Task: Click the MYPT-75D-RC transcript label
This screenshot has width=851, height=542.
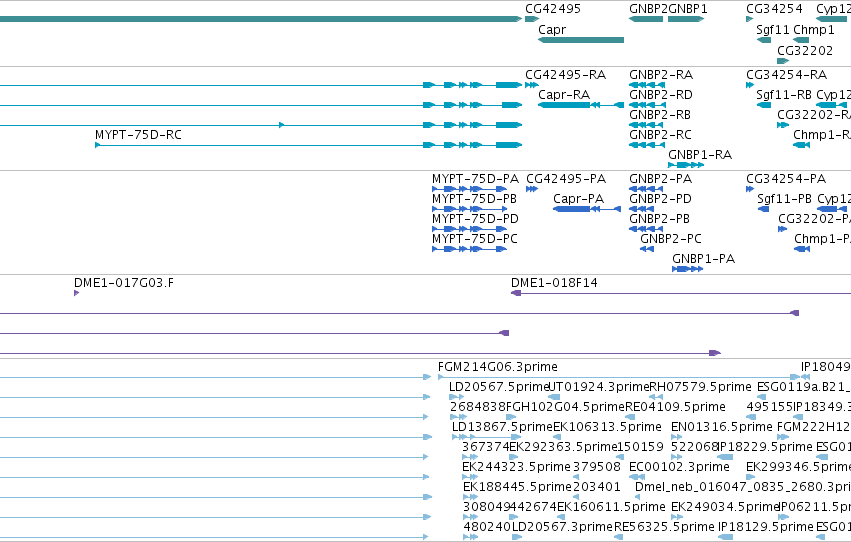Action: 138,135
